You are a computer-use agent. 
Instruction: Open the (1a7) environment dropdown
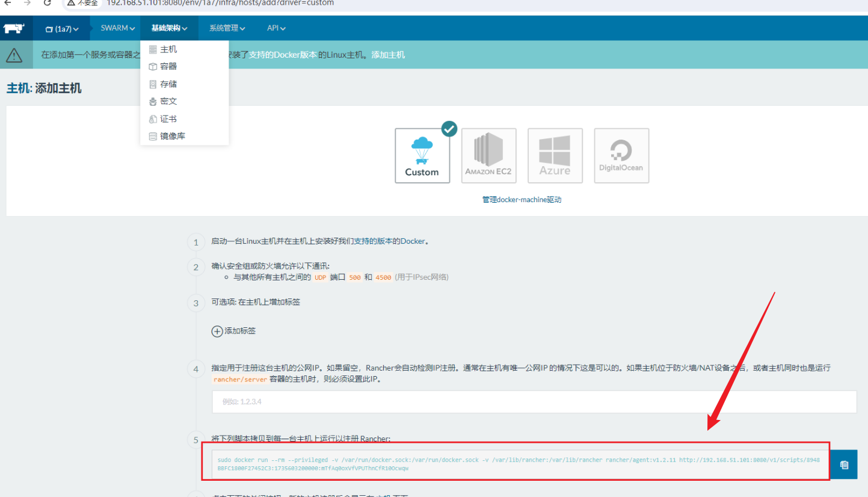coord(62,29)
